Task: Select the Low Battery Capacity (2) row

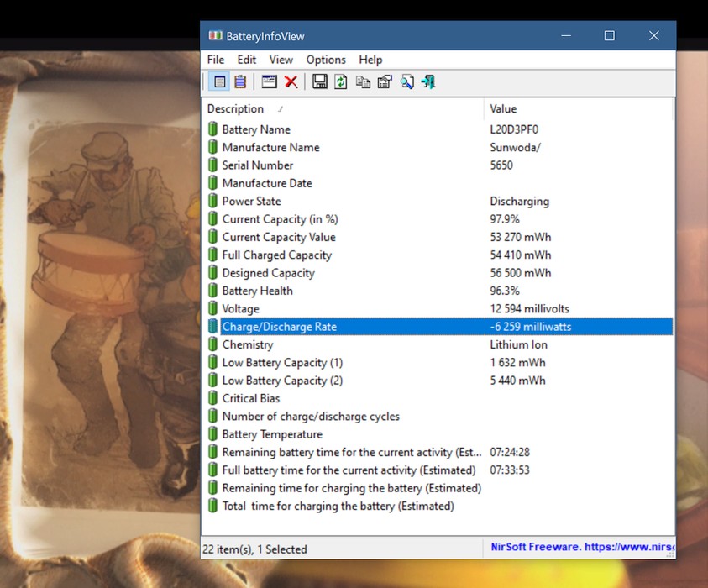Action: (439, 381)
